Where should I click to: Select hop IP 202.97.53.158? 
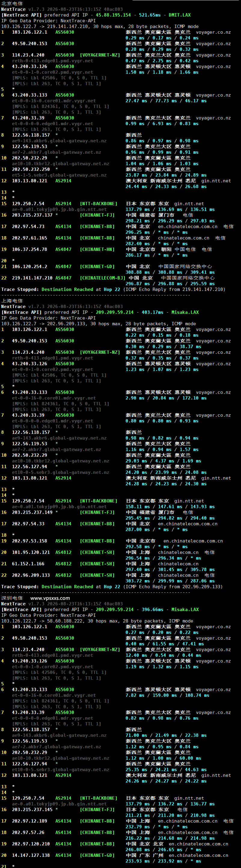tap(29, 541)
